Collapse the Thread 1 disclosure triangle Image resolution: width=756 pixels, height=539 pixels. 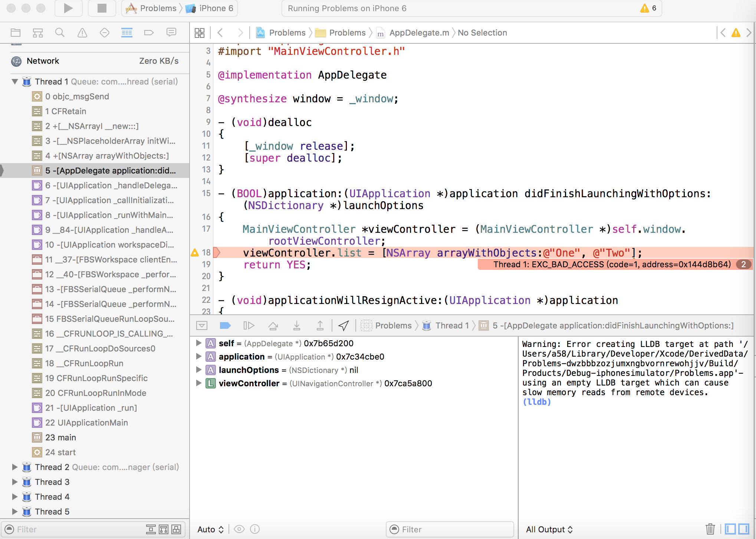click(15, 82)
